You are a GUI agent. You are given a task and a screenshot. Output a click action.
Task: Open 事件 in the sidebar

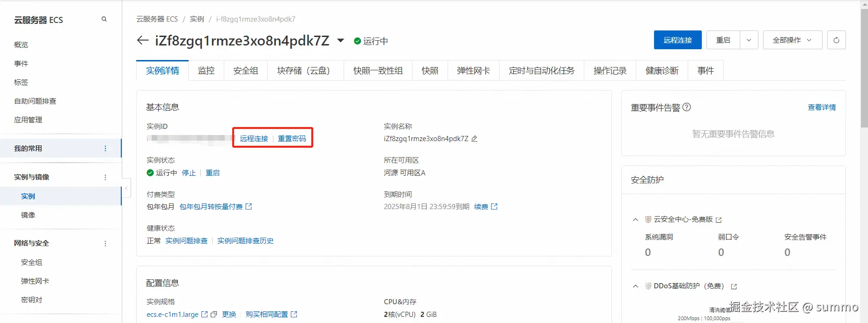click(x=21, y=63)
